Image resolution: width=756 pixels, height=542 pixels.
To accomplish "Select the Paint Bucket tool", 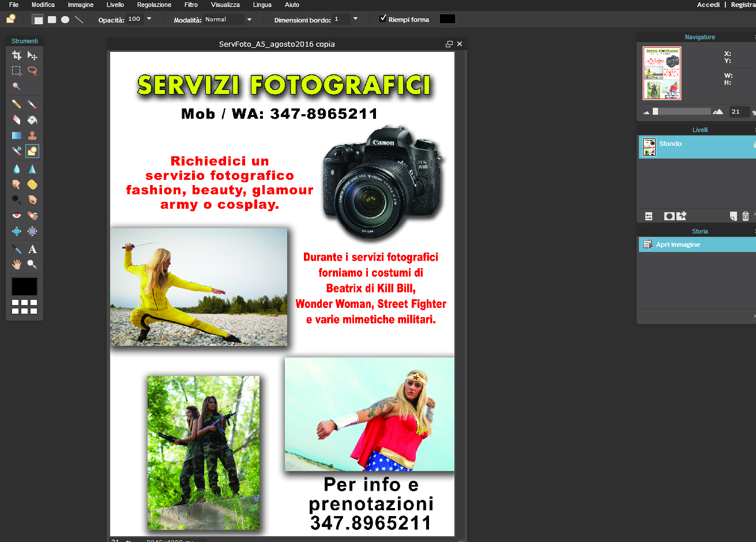I will click(x=32, y=120).
